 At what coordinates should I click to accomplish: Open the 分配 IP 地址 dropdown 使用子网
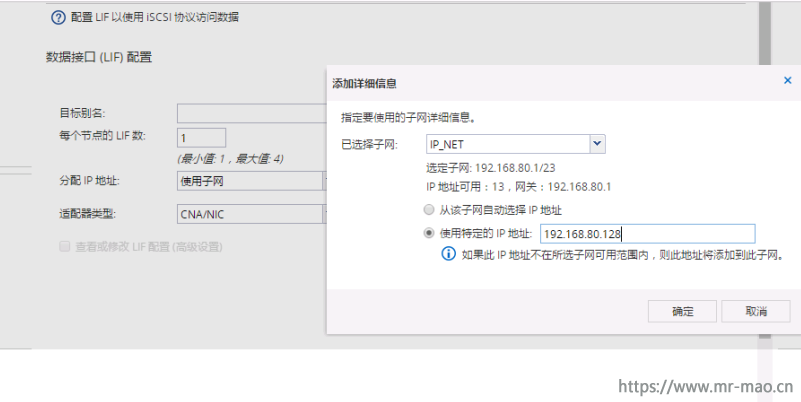pos(252,181)
